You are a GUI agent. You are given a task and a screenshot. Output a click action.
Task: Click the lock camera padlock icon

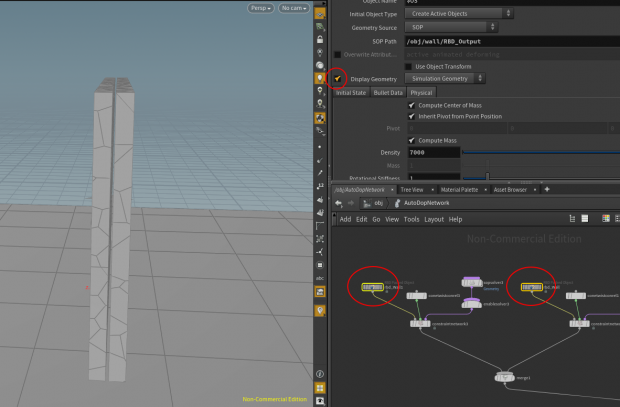320,40
